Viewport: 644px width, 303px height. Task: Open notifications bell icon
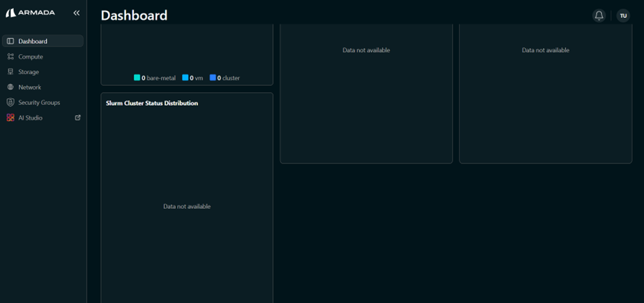(x=599, y=16)
